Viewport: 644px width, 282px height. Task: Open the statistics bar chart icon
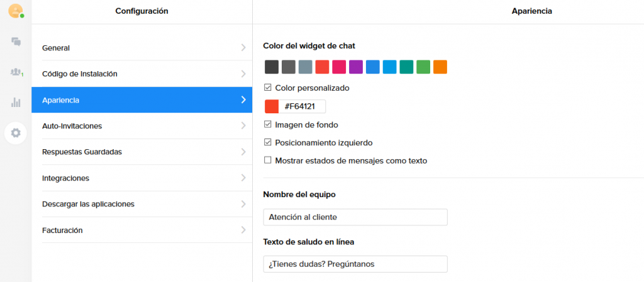pos(16,102)
